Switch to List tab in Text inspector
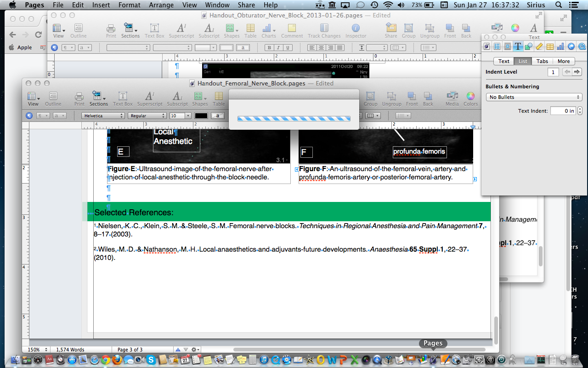 coord(523,61)
